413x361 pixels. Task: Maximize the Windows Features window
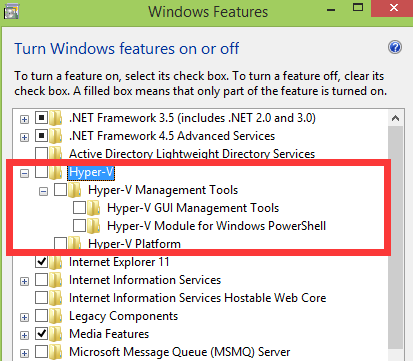358,8
